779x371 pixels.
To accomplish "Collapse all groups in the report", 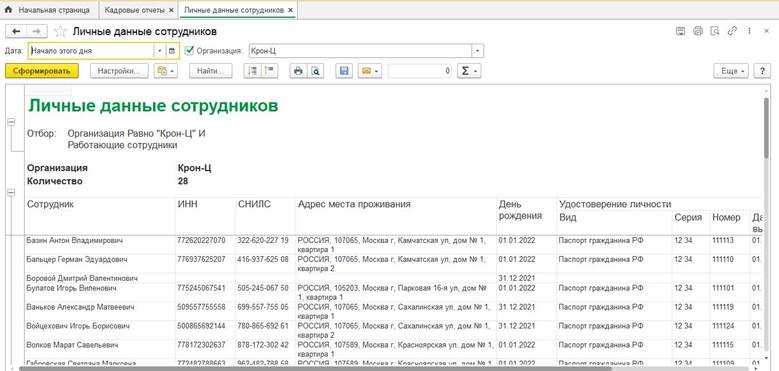I will click(270, 71).
